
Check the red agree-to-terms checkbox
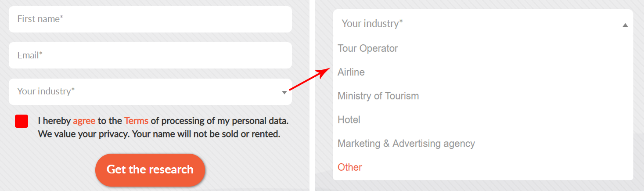(x=22, y=121)
